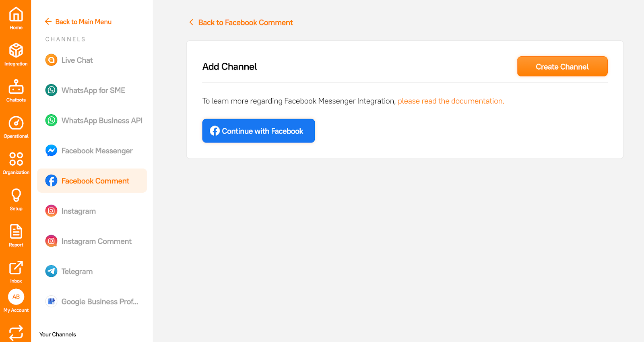Return via Back to Facebook Comment link
644x342 pixels.
click(x=246, y=23)
